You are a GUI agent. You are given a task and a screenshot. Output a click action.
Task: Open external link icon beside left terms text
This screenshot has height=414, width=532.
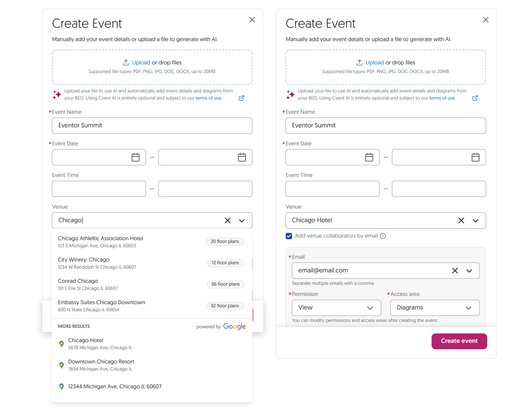pyautogui.click(x=242, y=98)
